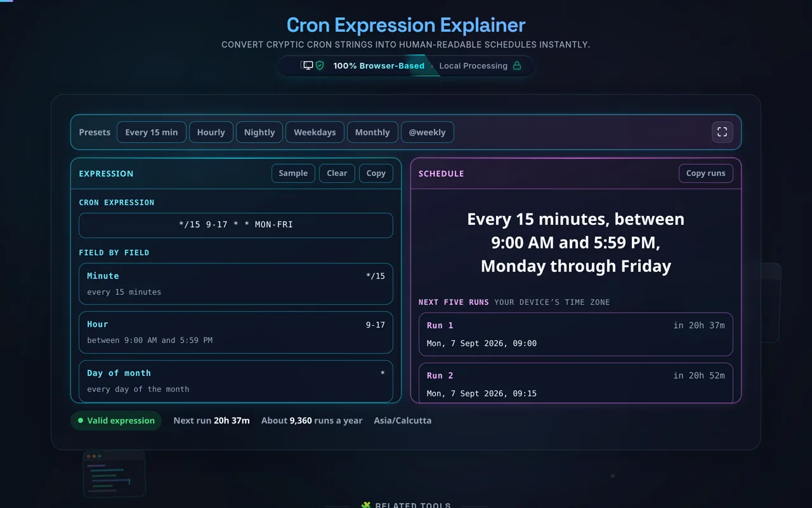Click the monitor shield icon in badge
Screen dimensions: 812x508
pyautogui.click(x=313, y=65)
